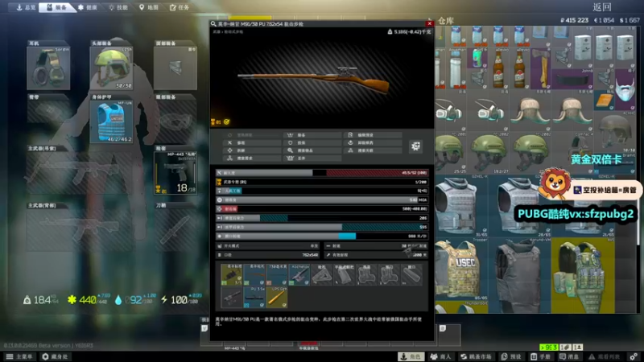This screenshot has height=362, width=644.
Task: Select the MP-443 pistol in holster slot
Action: click(175, 173)
